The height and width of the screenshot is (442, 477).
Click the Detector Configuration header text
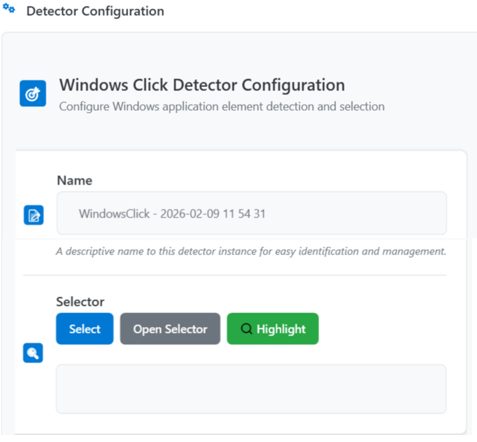click(x=95, y=11)
